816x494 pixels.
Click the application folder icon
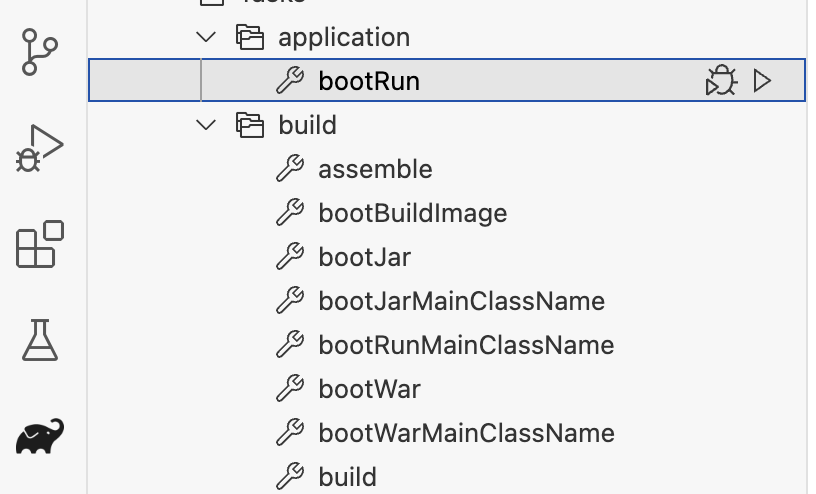(x=250, y=37)
